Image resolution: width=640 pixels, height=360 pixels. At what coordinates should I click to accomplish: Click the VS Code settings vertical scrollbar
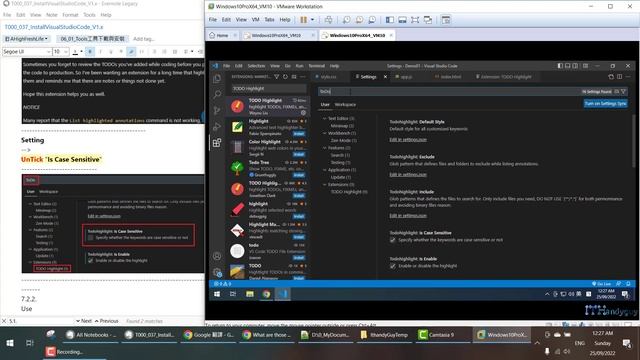pos(633,140)
